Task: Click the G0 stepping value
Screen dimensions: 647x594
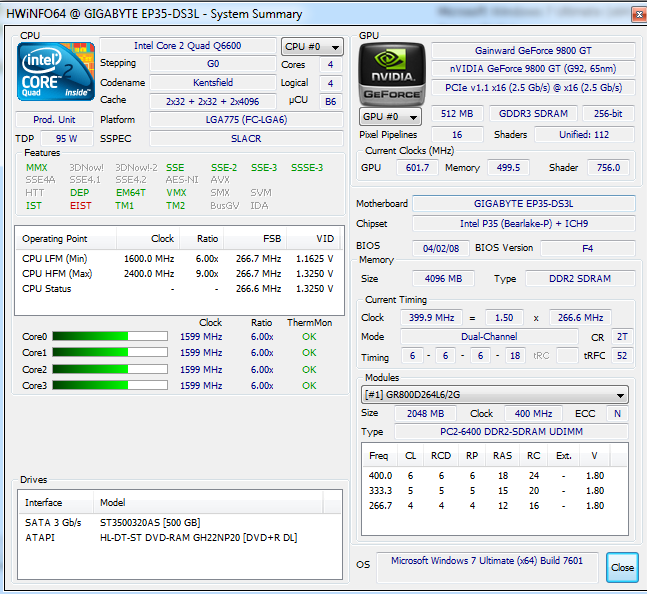Action: pyautogui.click(x=213, y=64)
